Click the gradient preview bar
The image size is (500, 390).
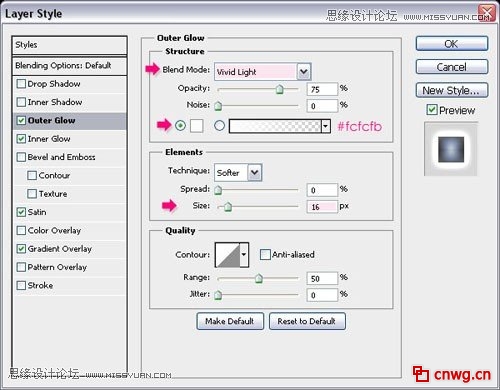coord(275,126)
